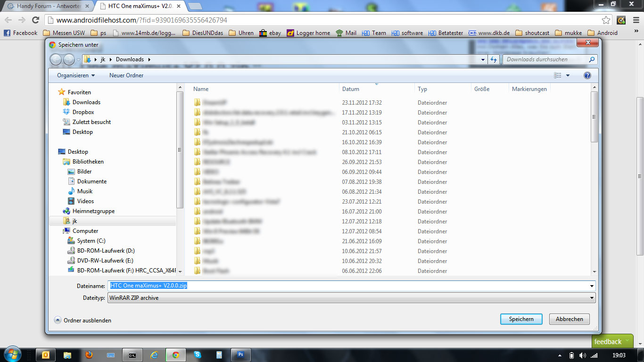The width and height of the screenshot is (644, 362).
Task: Click the network signal tray icon
Action: point(594,355)
